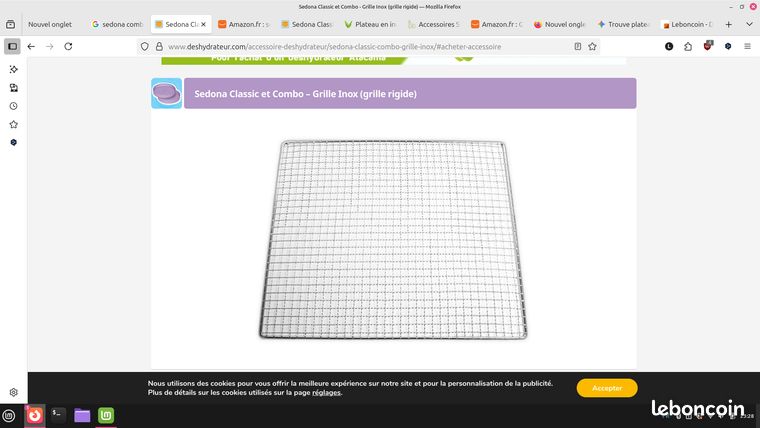
Task: Close the current Sedona Classic tab
Action: pyautogui.click(x=204, y=24)
